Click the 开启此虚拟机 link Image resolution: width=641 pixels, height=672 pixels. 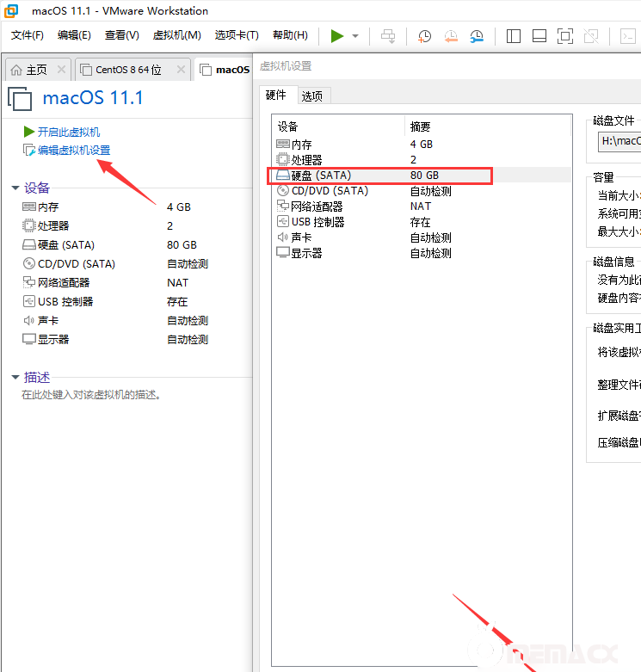click(69, 132)
